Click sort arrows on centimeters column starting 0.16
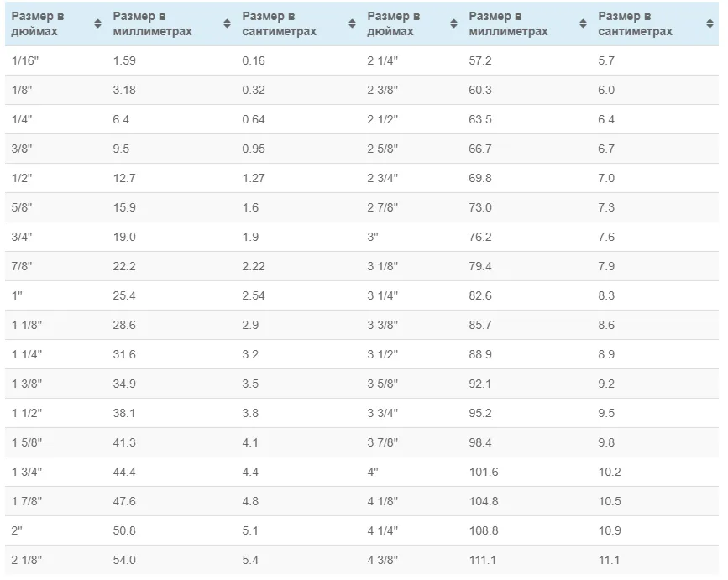 [352, 24]
